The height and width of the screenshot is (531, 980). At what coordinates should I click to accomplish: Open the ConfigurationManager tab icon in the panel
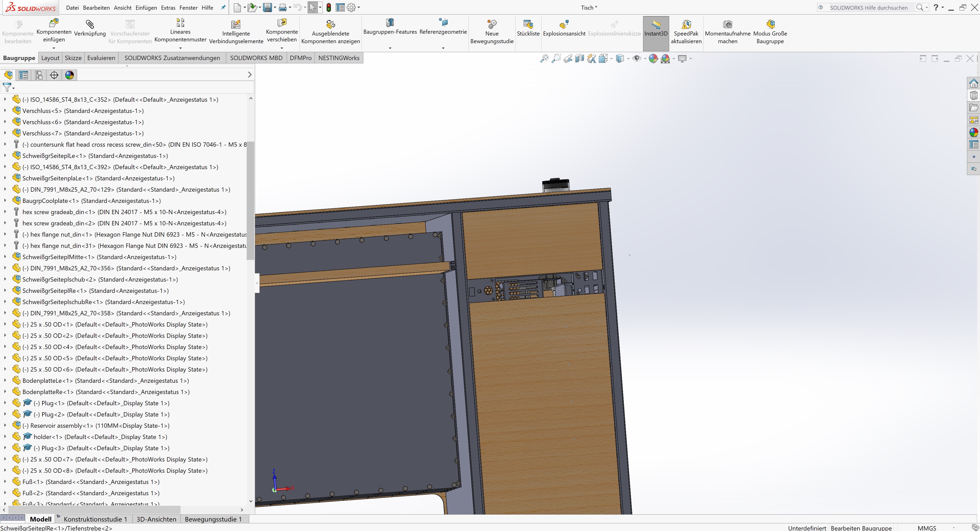click(39, 75)
